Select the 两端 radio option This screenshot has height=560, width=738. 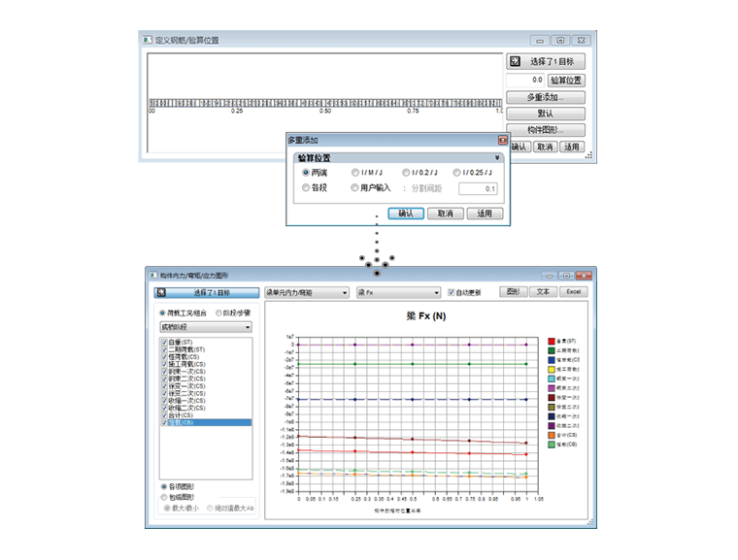tap(306, 173)
